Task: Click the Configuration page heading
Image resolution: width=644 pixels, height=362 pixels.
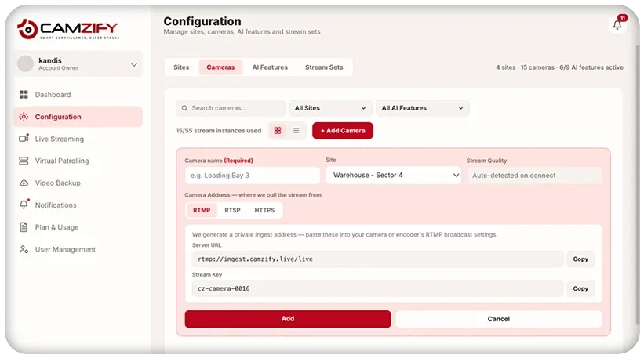Action: (x=202, y=21)
